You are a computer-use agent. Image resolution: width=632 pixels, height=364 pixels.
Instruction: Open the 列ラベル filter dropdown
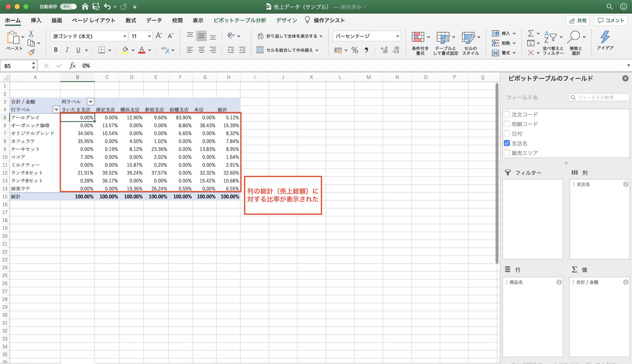pos(91,101)
